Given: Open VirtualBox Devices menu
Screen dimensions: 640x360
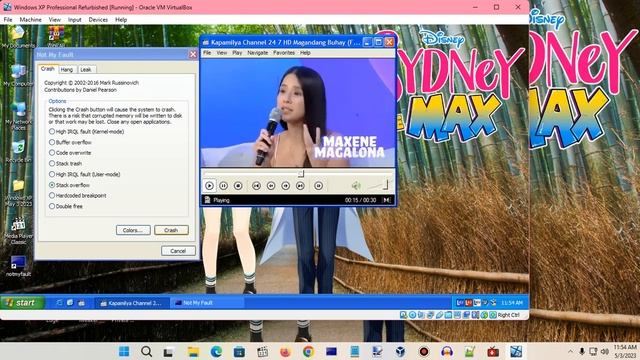Looking at the screenshot, I should point(98,20).
